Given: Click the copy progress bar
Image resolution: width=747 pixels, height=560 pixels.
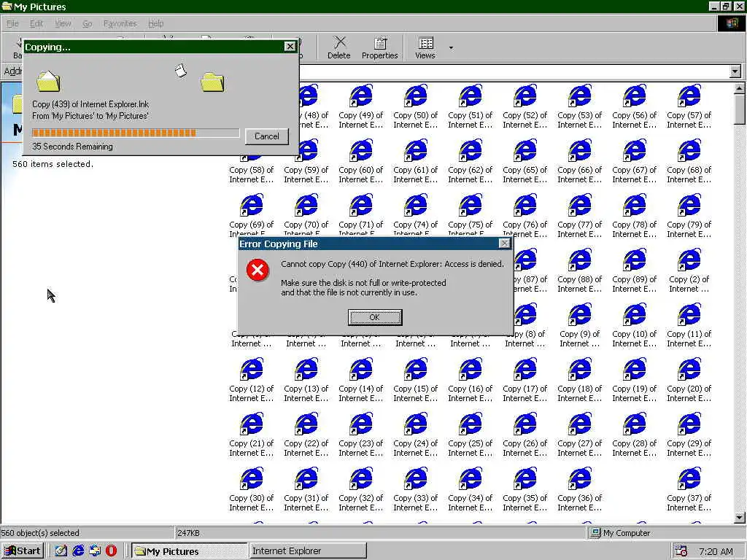Looking at the screenshot, I should tap(136, 133).
